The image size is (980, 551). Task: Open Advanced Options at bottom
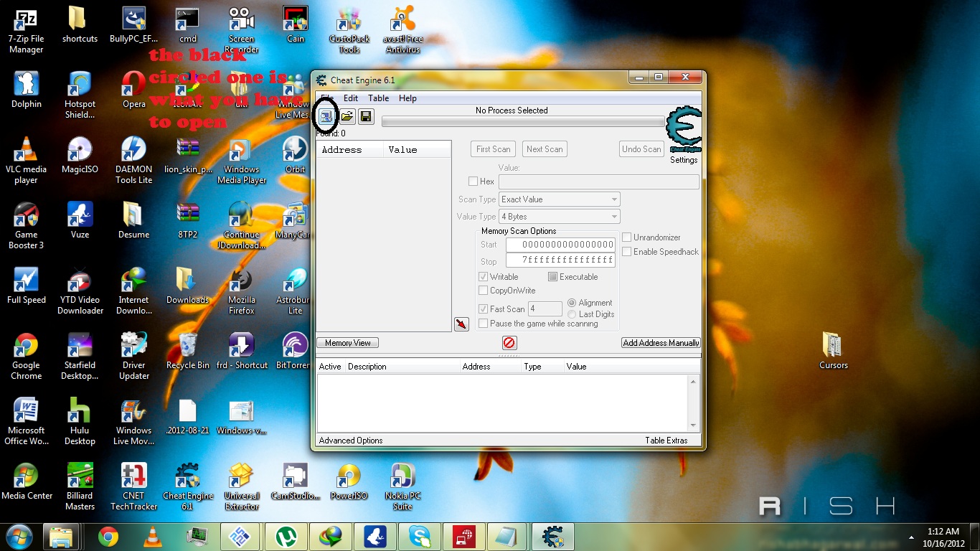click(351, 441)
